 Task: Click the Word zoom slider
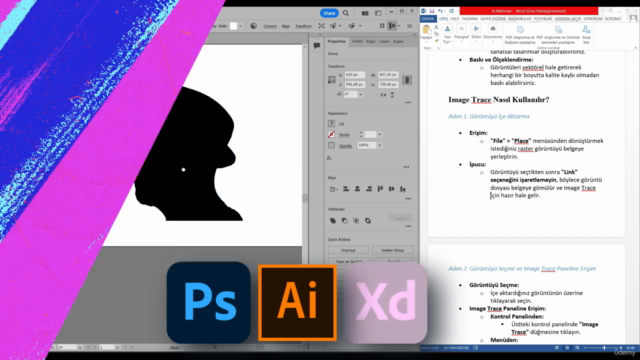(604, 348)
